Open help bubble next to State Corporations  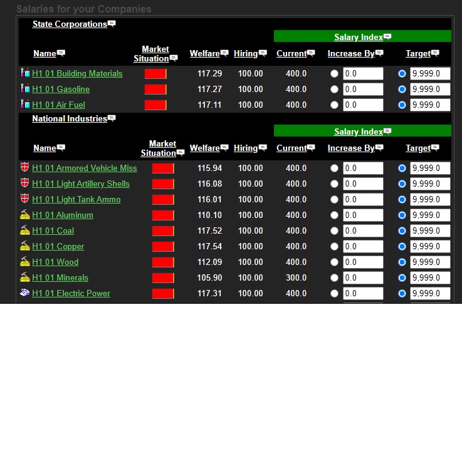pyautogui.click(x=112, y=24)
